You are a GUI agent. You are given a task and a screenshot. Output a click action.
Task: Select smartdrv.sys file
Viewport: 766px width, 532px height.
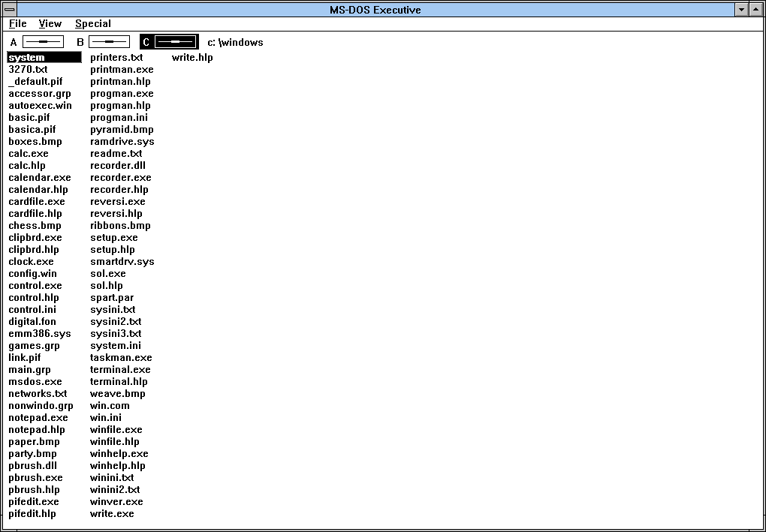[122, 262]
